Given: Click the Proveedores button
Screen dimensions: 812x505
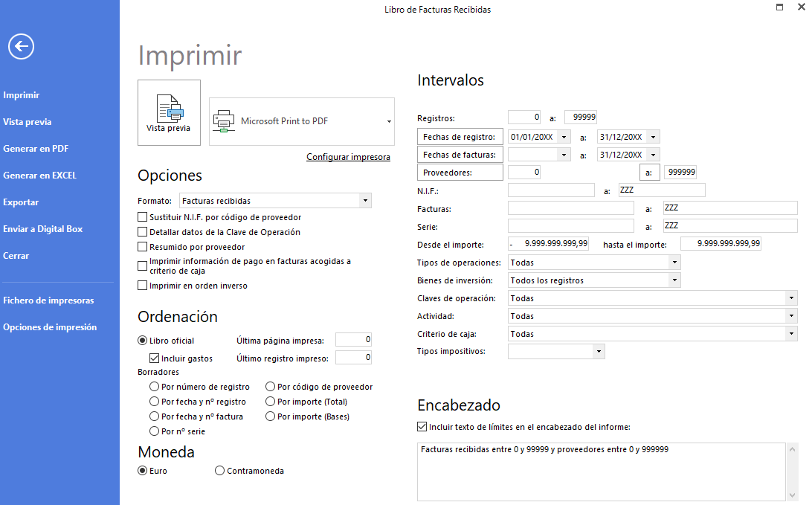Looking at the screenshot, I should pos(460,173).
